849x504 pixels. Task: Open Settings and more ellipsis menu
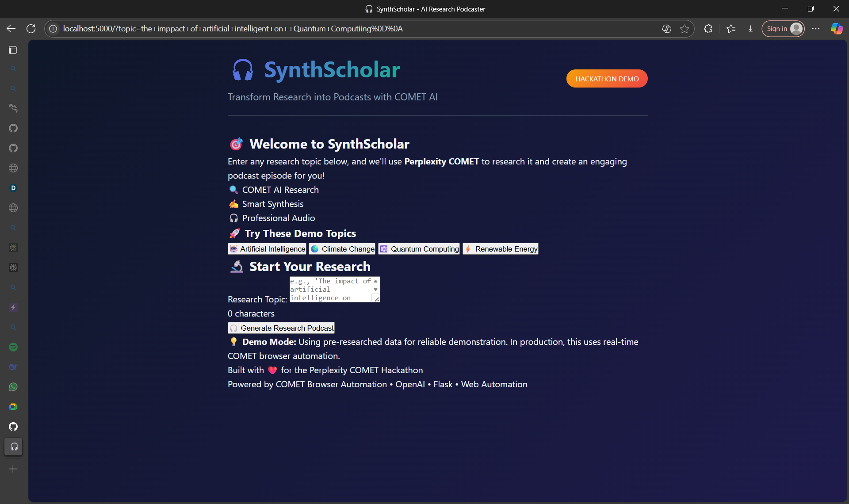coord(816,29)
